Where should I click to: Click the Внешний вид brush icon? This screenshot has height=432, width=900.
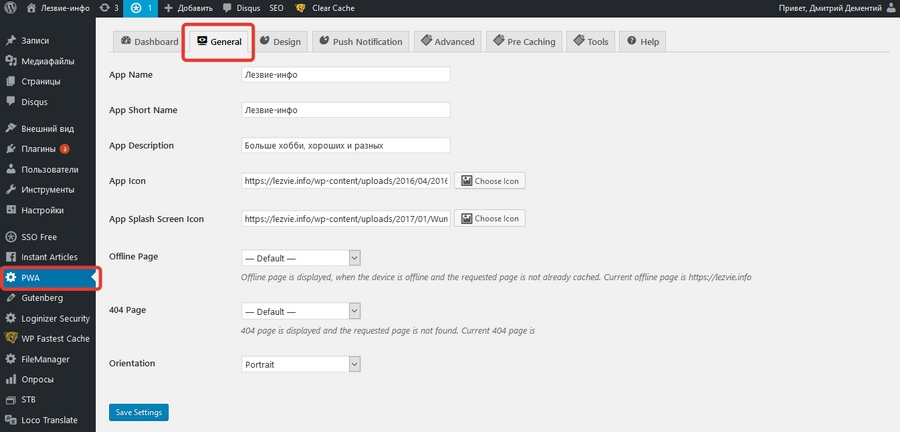[x=10, y=129]
